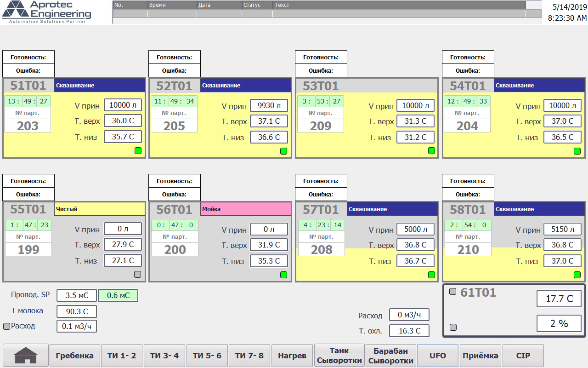Click green status indicator on tank 53T01
Image resolution: width=588 pixels, height=368 pixels.
pos(431,151)
